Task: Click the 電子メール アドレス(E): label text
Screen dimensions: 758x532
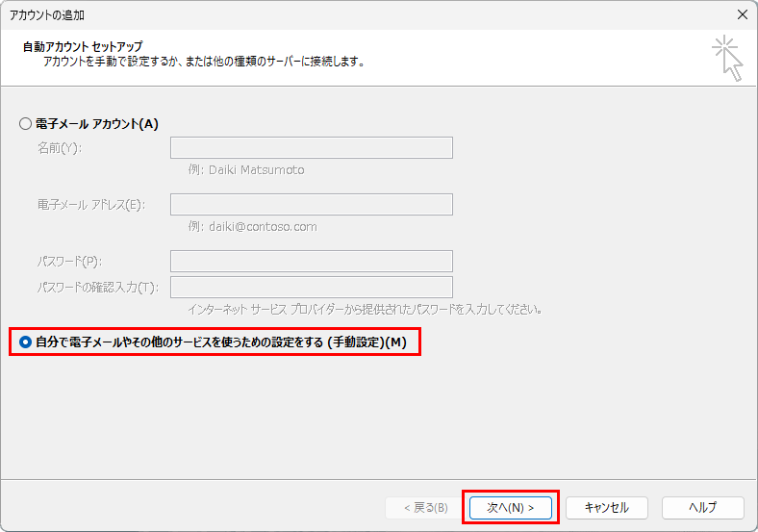Action: pos(90,205)
